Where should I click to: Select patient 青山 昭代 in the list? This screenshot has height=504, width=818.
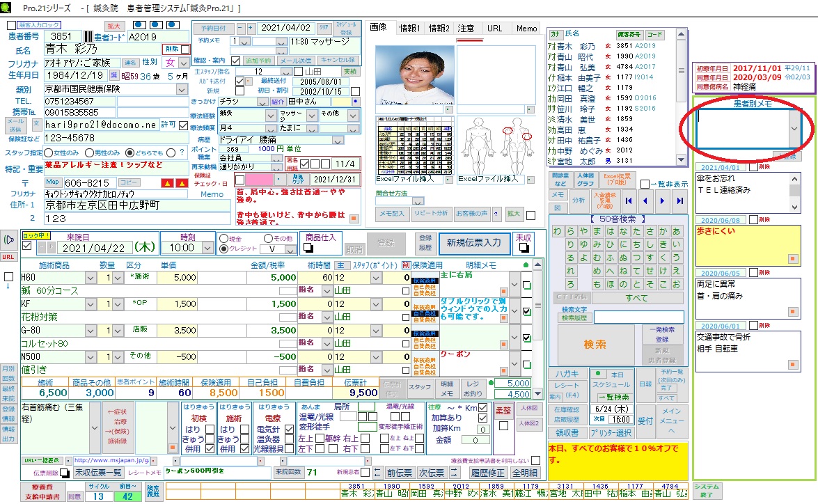601,56
